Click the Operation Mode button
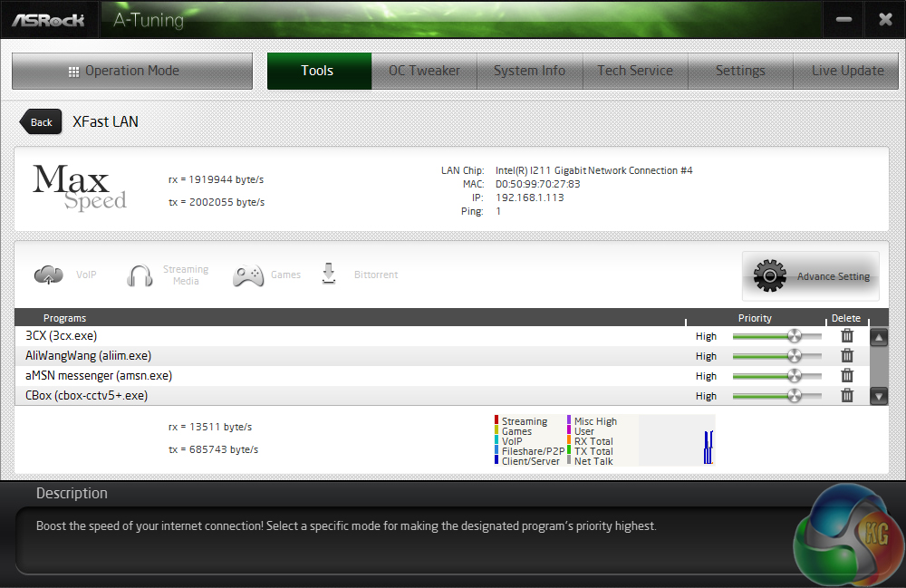906x588 pixels. tap(132, 71)
